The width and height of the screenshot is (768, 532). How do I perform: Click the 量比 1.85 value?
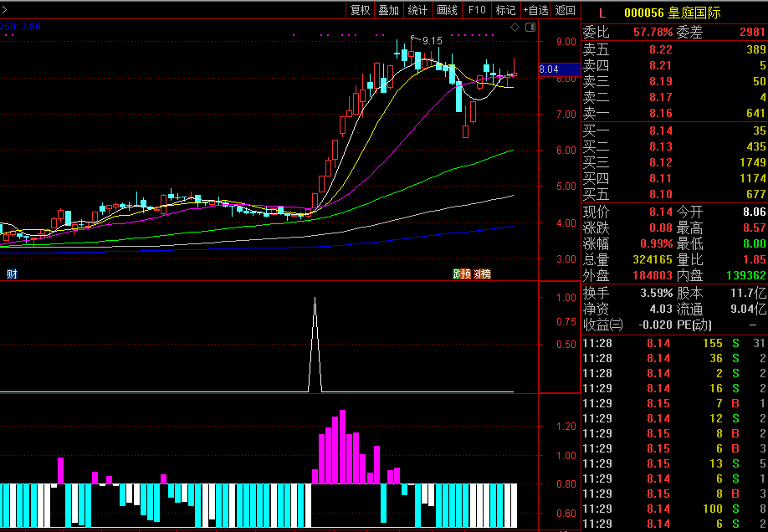[755, 259]
